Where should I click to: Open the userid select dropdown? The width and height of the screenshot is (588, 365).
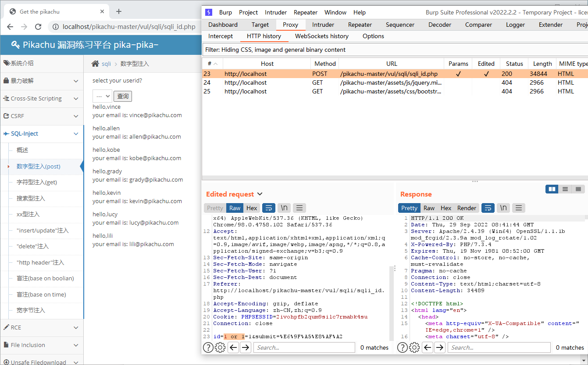(x=102, y=96)
